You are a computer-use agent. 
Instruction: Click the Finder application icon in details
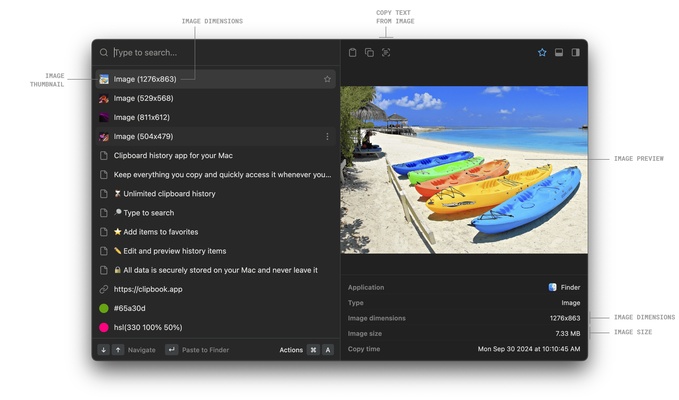(553, 287)
